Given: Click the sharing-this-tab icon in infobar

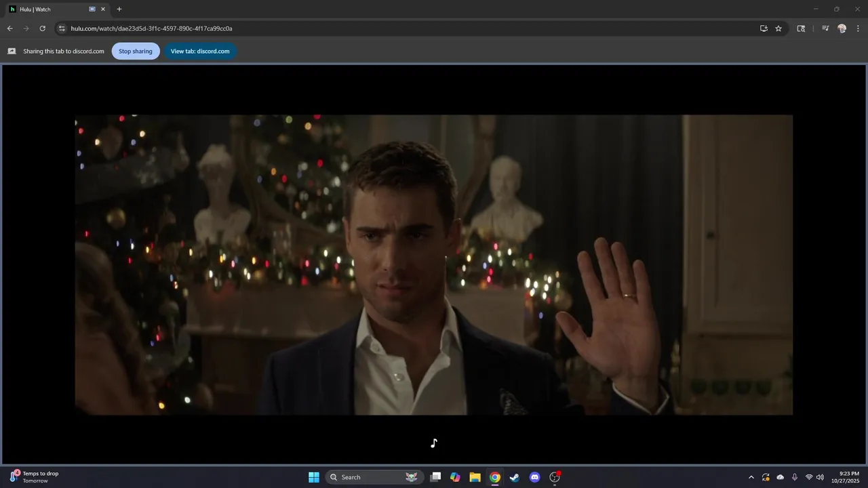Looking at the screenshot, I should point(12,51).
